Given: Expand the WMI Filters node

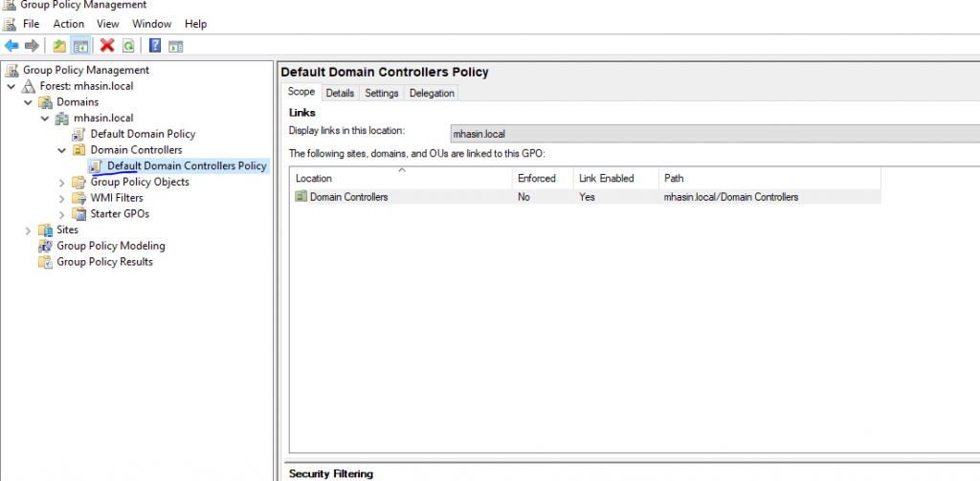Looking at the screenshot, I should pyautogui.click(x=62, y=198).
